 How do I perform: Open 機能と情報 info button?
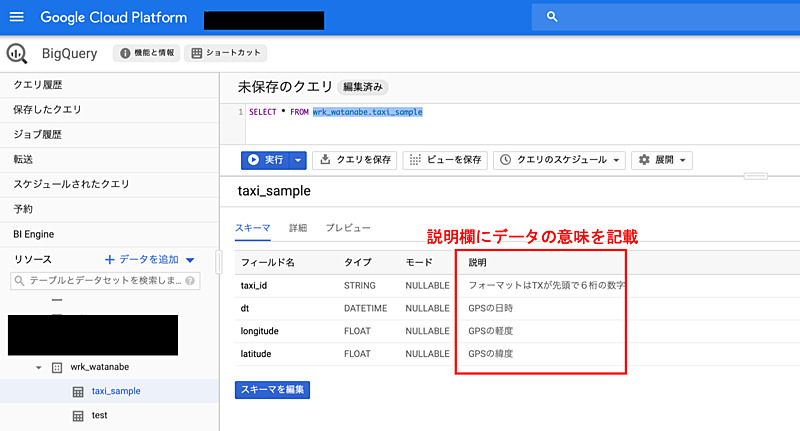click(x=146, y=53)
